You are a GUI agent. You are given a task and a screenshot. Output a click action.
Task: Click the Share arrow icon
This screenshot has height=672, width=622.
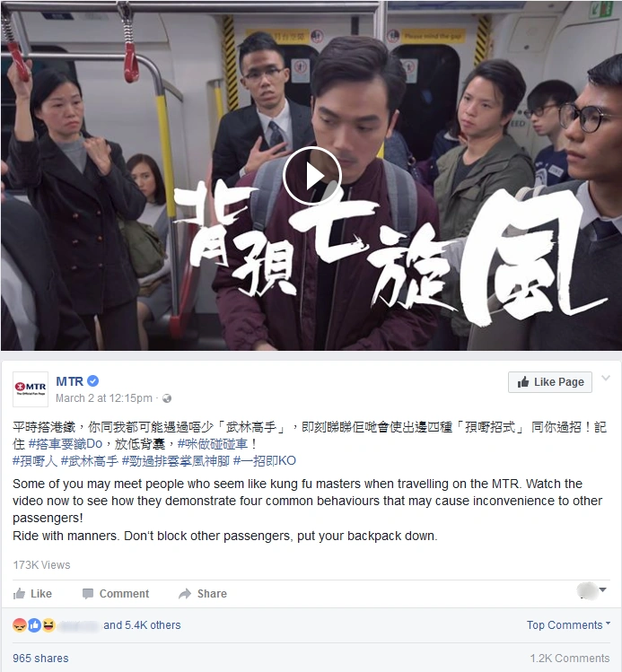(x=185, y=594)
